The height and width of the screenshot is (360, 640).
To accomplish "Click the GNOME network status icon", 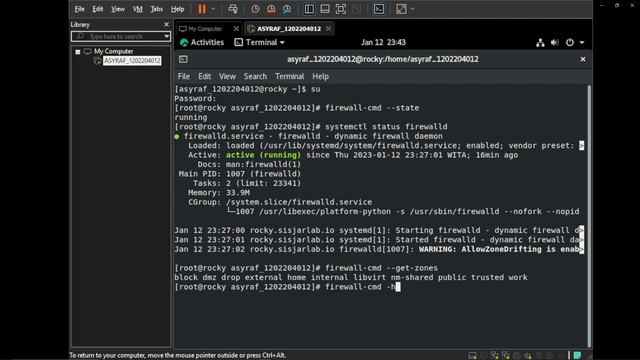I will pyautogui.click(x=540, y=42).
